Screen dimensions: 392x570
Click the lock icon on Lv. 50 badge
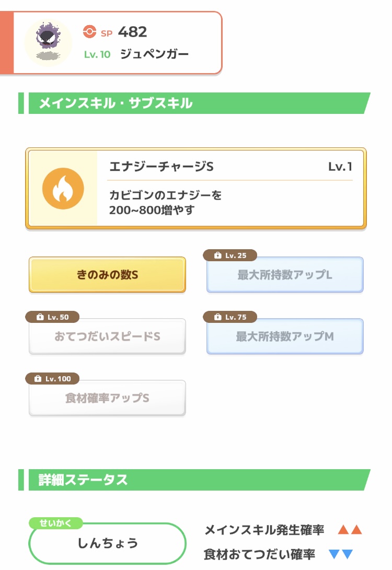click(x=40, y=317)
